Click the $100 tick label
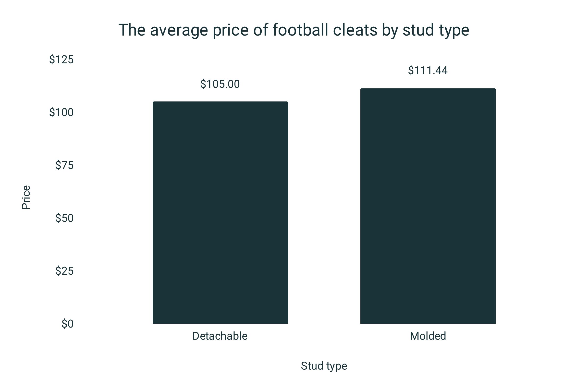 [61, 112]
